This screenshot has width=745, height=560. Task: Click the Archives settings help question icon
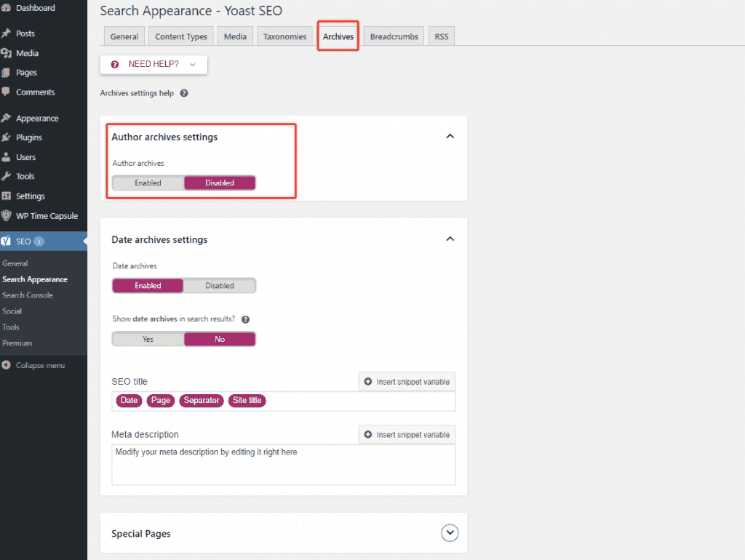pos(184,94)
